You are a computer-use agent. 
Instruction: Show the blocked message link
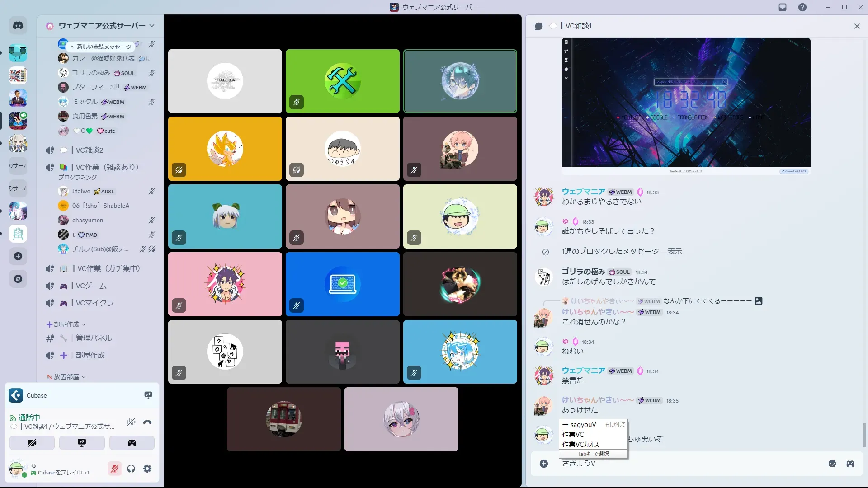(675, 251)
